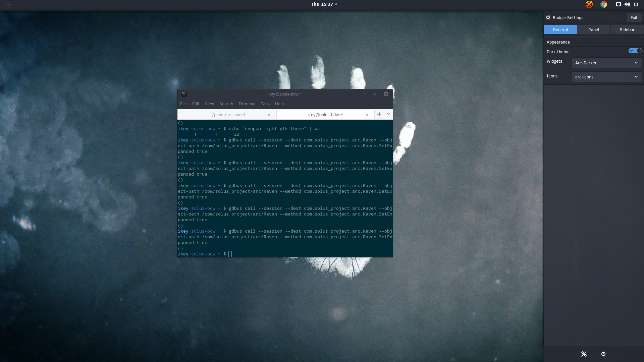The height and width of the screenshot is (362, 644).
Task: Close the ./panel/arc-panel terminal tab
Action: 269,115
